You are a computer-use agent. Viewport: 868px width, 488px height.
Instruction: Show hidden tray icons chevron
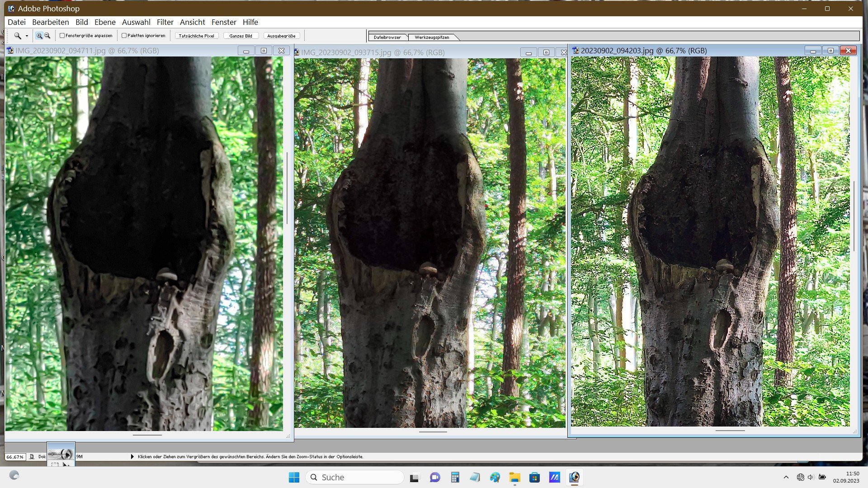click(786, 477)
